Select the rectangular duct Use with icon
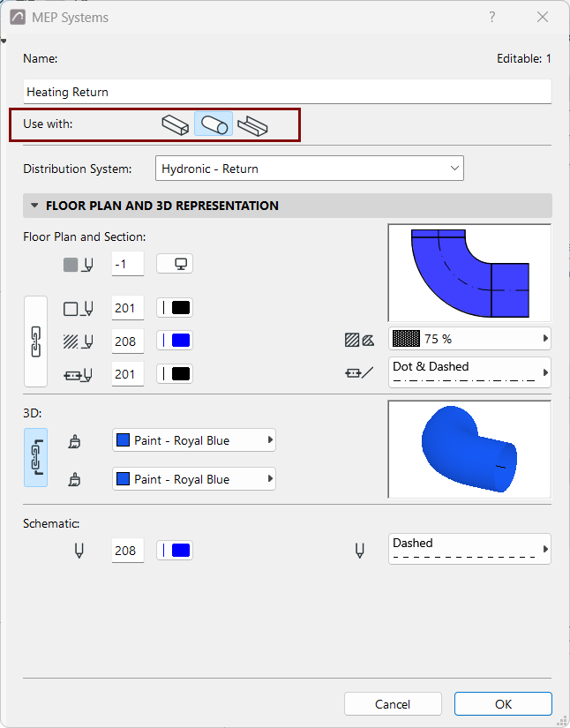This screenshot has width=570, height=728. [175, 124]
